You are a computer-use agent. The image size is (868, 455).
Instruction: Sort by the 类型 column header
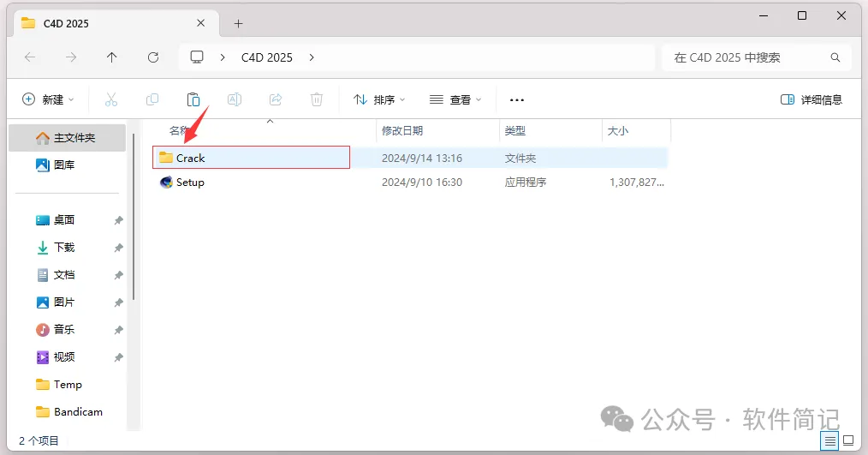(x=515, y=131)
